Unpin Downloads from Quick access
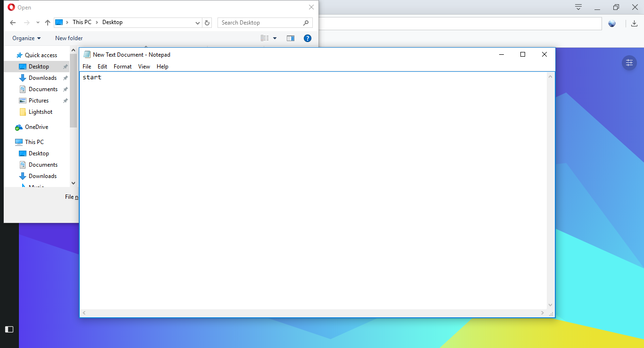 tap(66, 77)
